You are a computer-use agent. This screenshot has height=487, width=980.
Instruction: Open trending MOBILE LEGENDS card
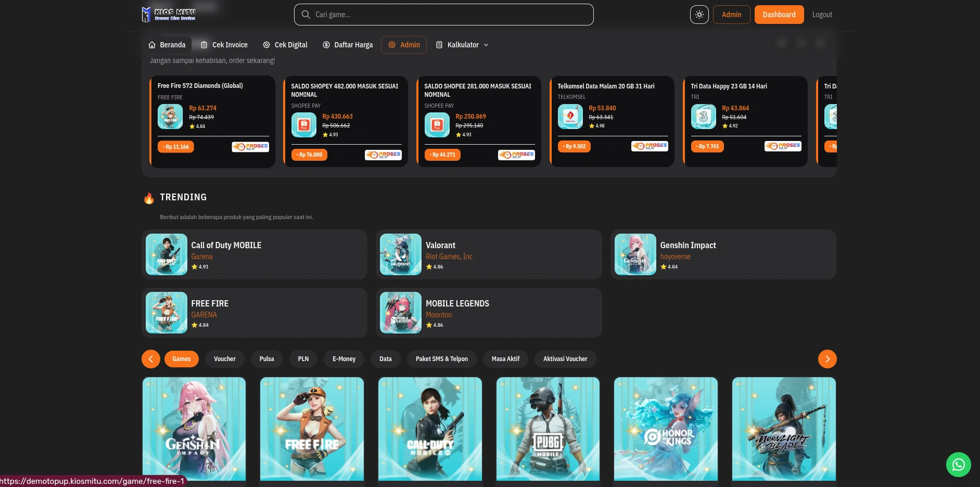coord(489,313)
